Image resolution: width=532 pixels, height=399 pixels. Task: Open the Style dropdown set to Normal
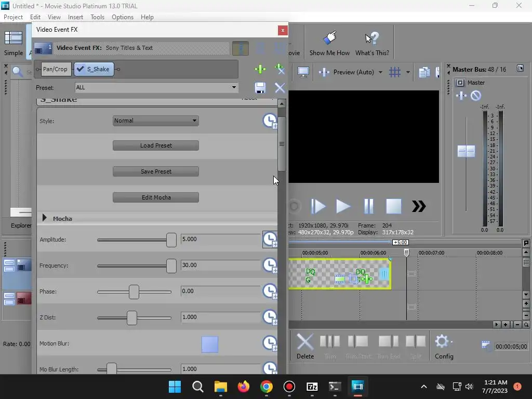click(156, 121)
